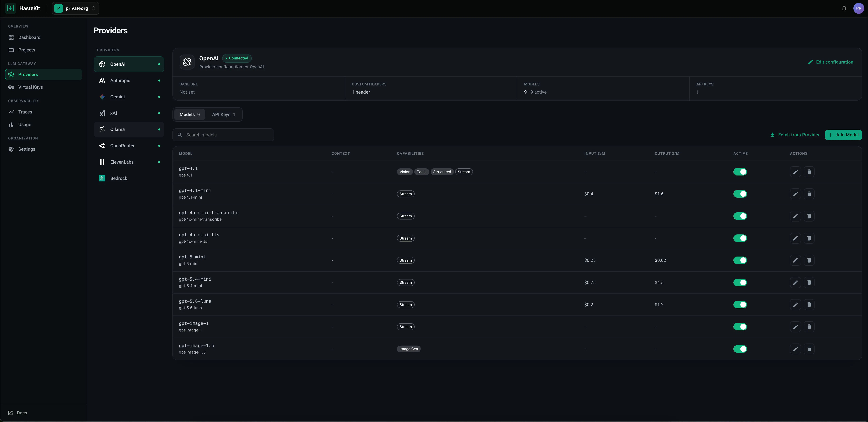Screen dimensions: 868x422
Task: Switch to the API Keys tab
Action: point(224,115)
